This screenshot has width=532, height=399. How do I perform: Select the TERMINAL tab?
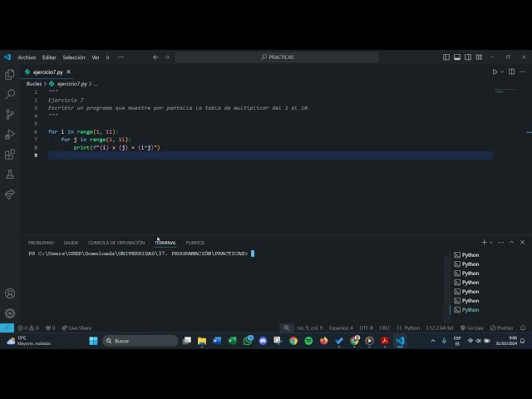tap(165, 243)
